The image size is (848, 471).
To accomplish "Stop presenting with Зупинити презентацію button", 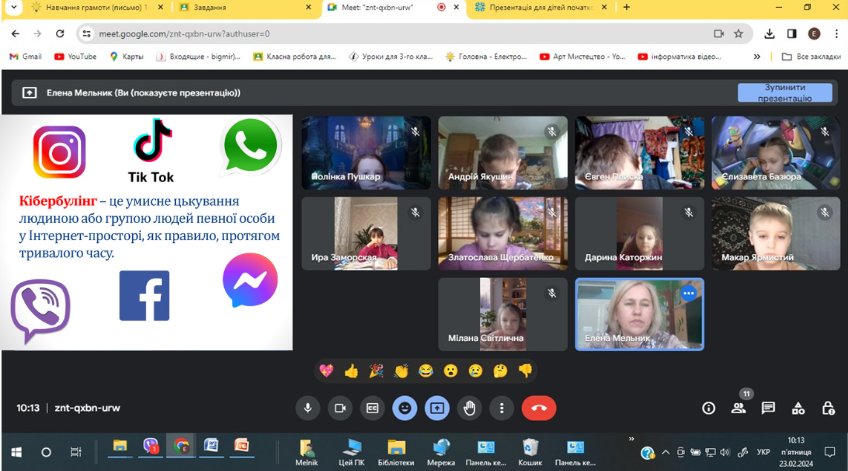I will click(x=785, y=92).
